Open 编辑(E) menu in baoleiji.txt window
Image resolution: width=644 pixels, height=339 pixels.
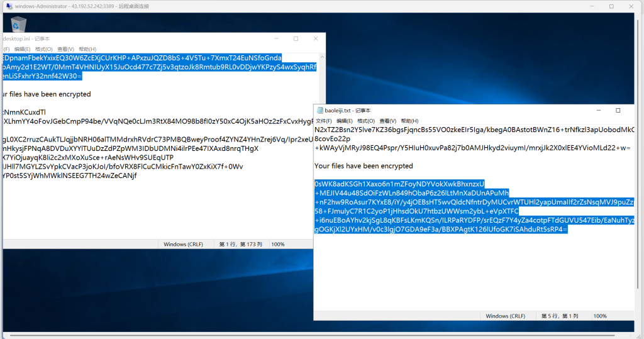[344, 121]
